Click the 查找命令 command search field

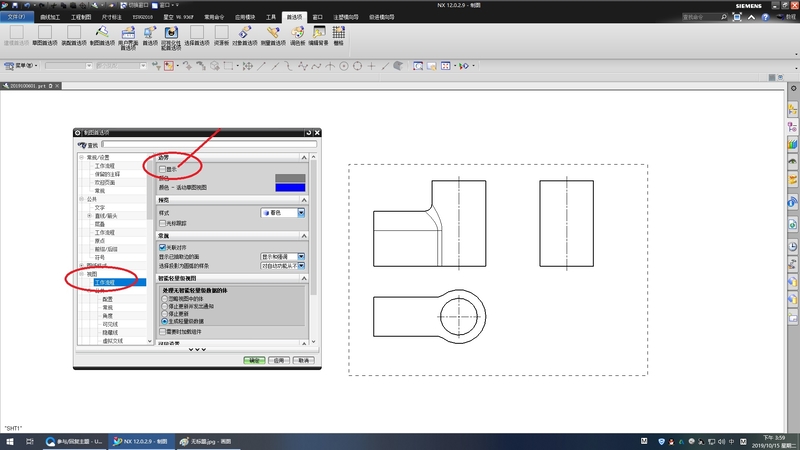click(704, 17)
